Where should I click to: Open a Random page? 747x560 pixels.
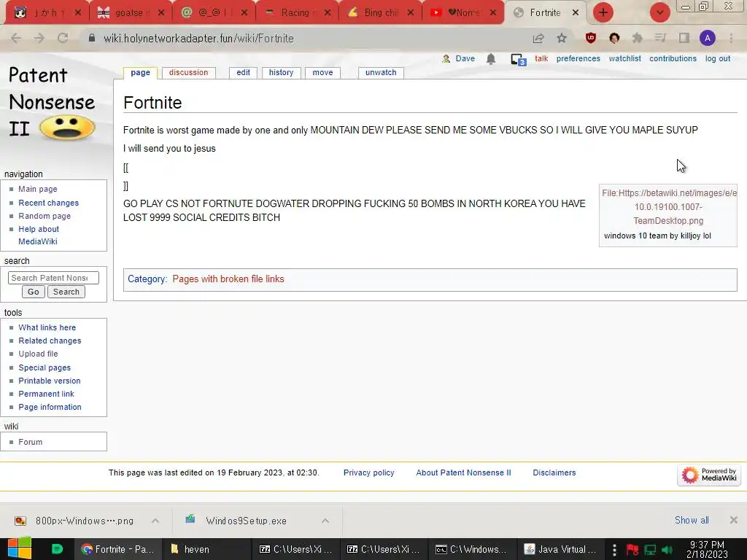point(44,216)
